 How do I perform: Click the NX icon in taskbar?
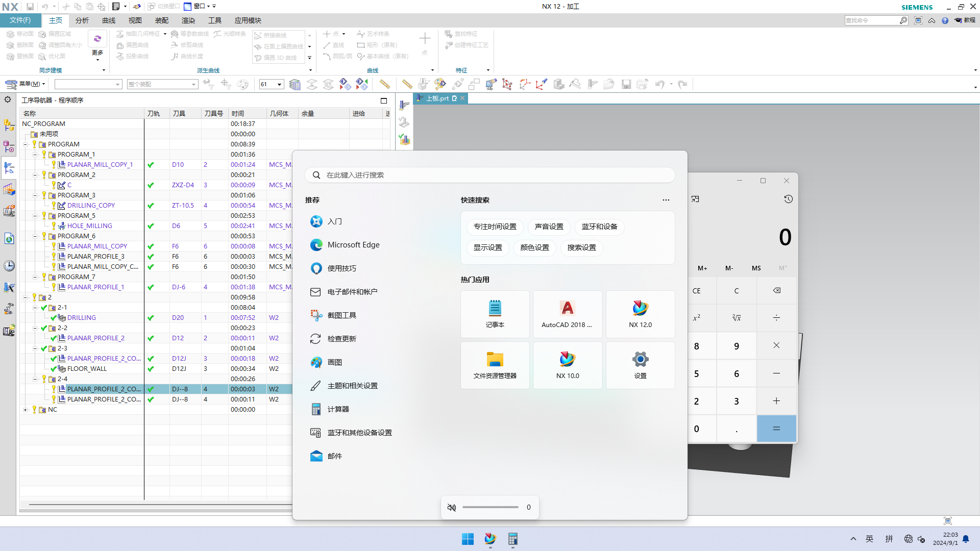pyautogui.click(x=490, y=539)
